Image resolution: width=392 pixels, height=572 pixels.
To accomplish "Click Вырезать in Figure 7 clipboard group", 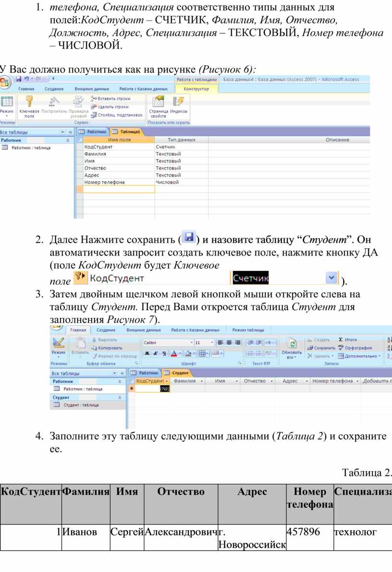I will point(104,340).
